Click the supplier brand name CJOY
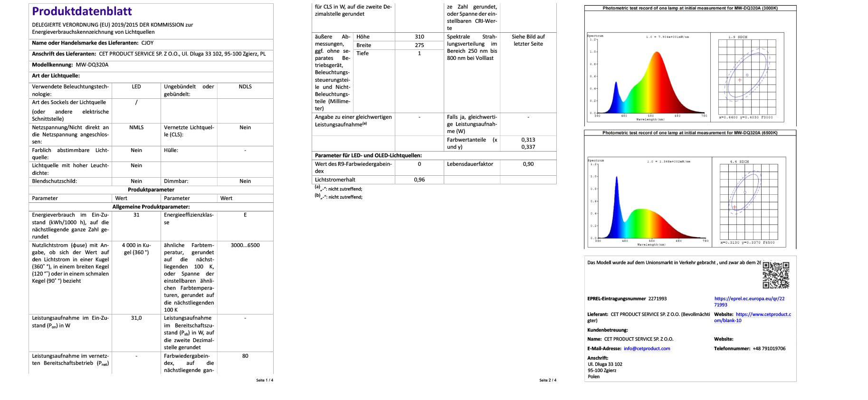 [147, 43]
